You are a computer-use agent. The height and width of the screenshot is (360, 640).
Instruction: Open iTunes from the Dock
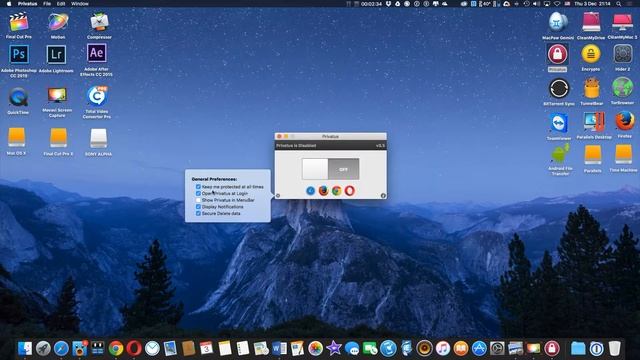click(443, 348)
